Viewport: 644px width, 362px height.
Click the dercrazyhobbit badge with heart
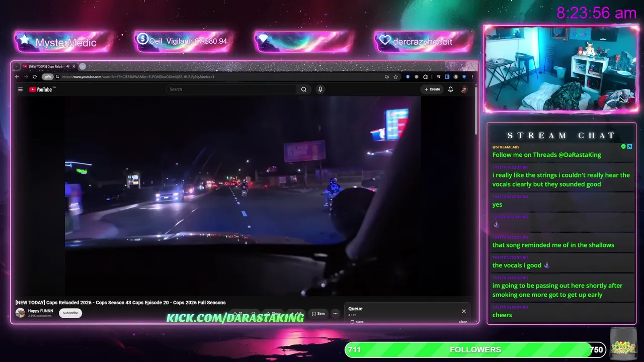coord(424,41)
